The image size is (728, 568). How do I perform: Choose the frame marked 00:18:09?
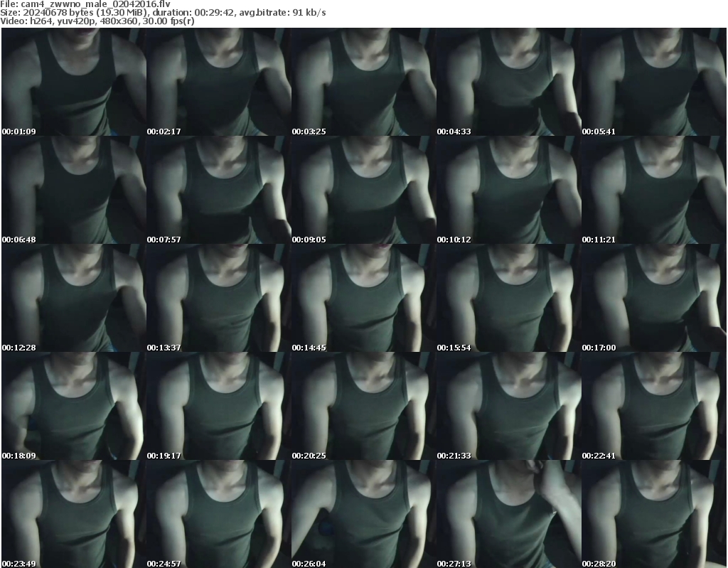coord(74,406)
